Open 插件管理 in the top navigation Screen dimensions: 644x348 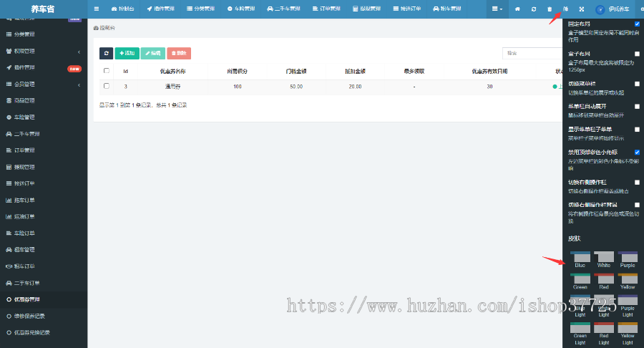pyautogui.click(x=160, y=9)
